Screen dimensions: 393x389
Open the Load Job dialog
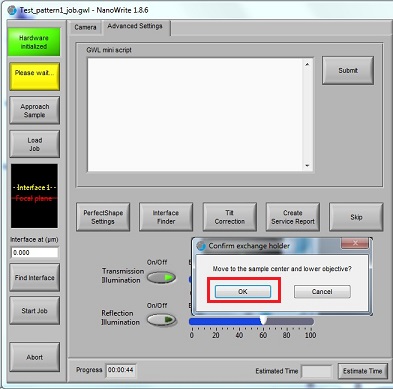click(x=35, y=144)
